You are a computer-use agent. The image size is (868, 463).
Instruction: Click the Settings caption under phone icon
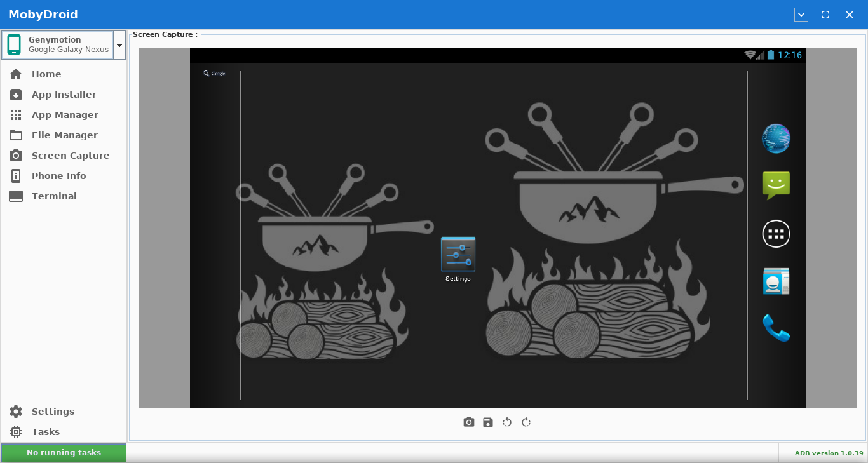click(x=458, y=279)
